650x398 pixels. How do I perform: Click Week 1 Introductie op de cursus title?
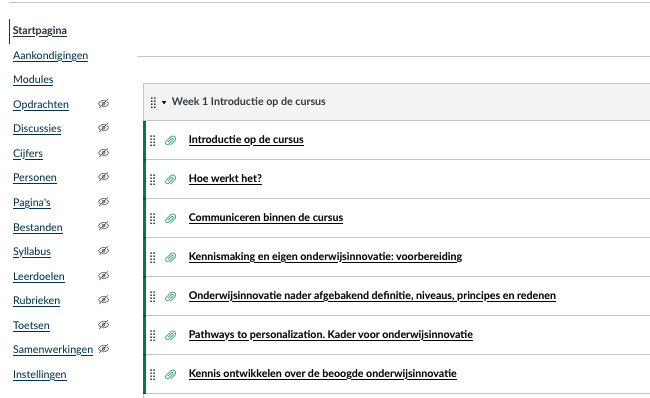pos(249,102)
